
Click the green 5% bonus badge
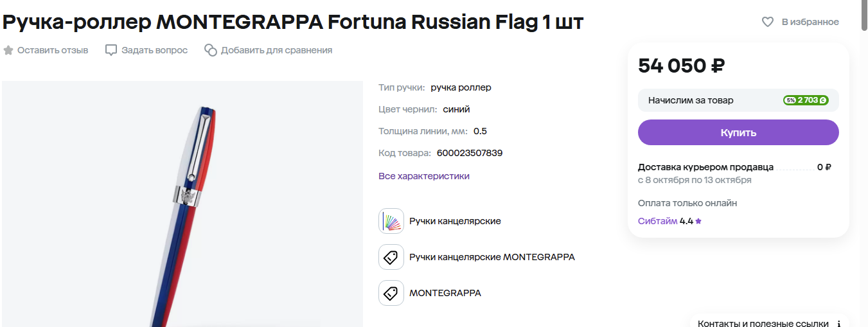(x=806, y=100)
